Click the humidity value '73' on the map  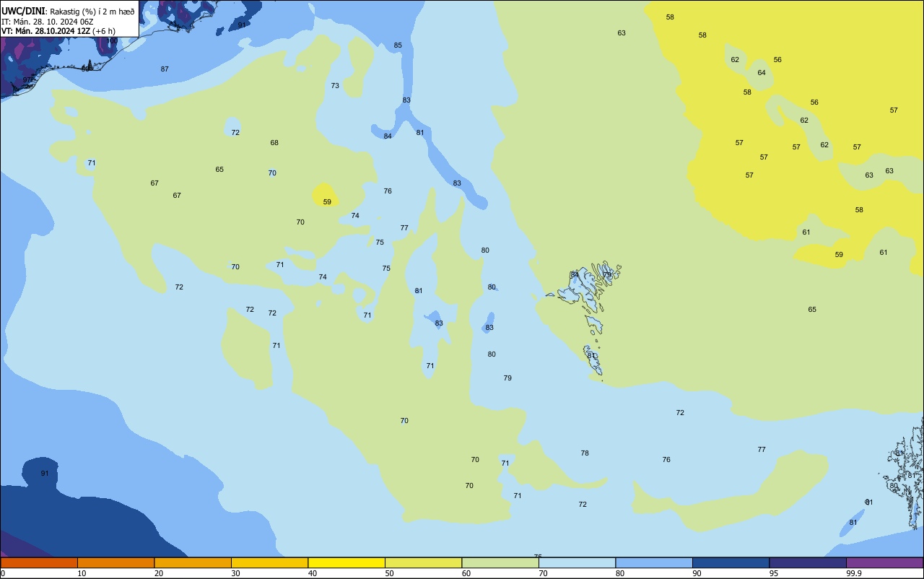click(335, 86)
